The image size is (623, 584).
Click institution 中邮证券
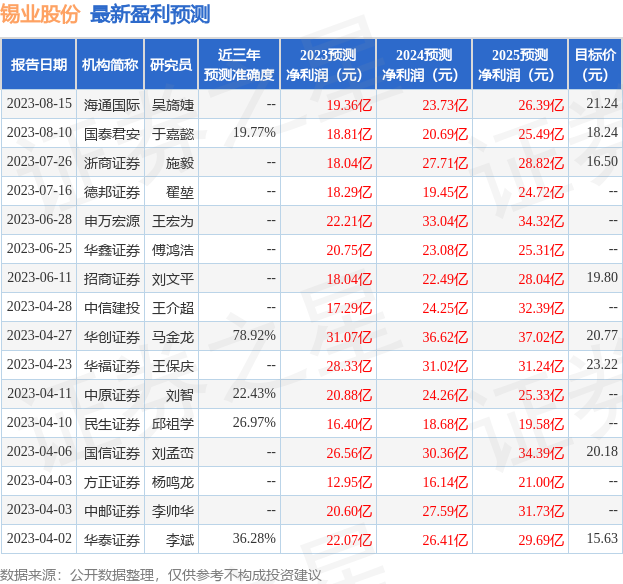coord(112,511)
